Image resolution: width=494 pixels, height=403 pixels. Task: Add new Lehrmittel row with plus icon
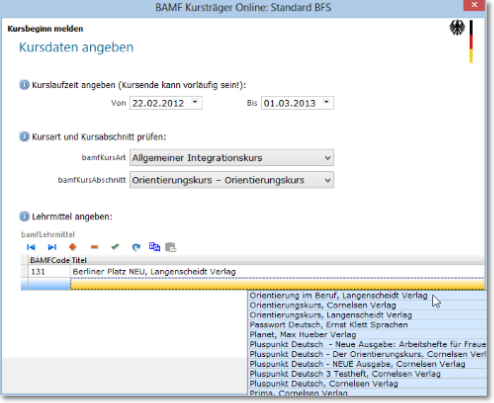point(73,247)
